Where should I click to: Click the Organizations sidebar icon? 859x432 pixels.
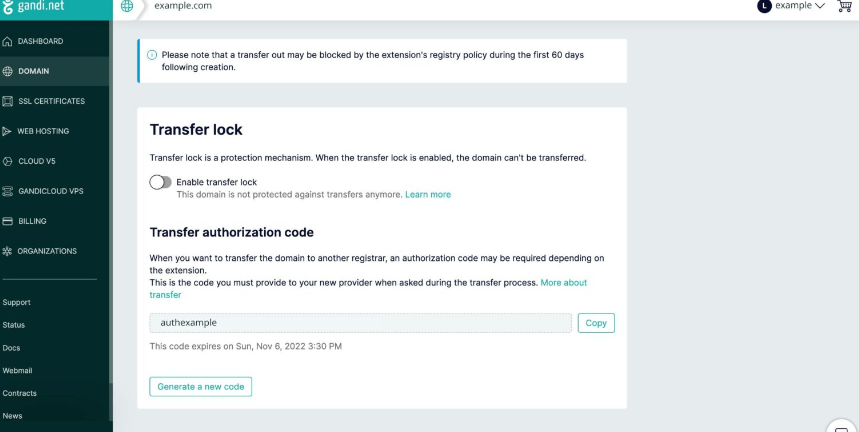click(x=8, y=251)
